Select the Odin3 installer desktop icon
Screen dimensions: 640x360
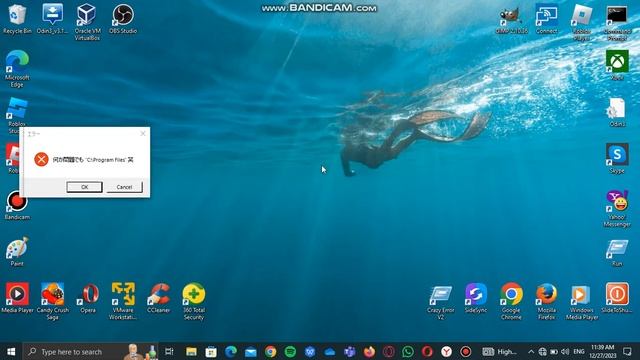click(52, 20)
